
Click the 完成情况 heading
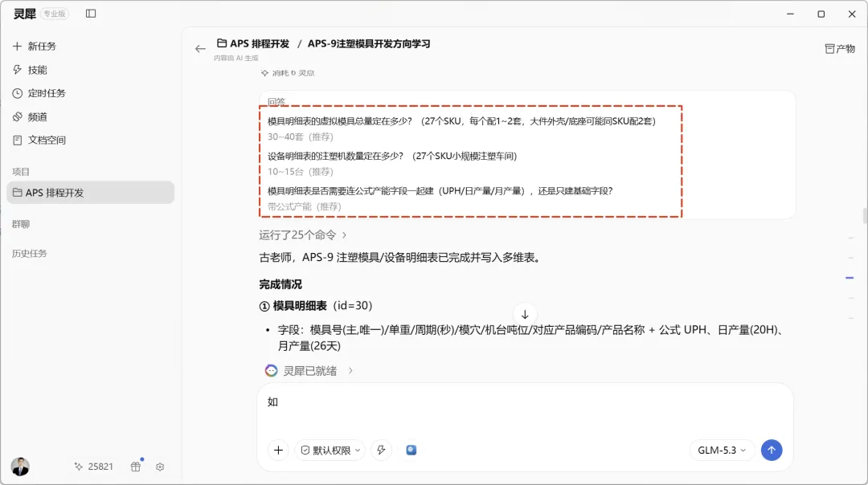coord(280,284)
